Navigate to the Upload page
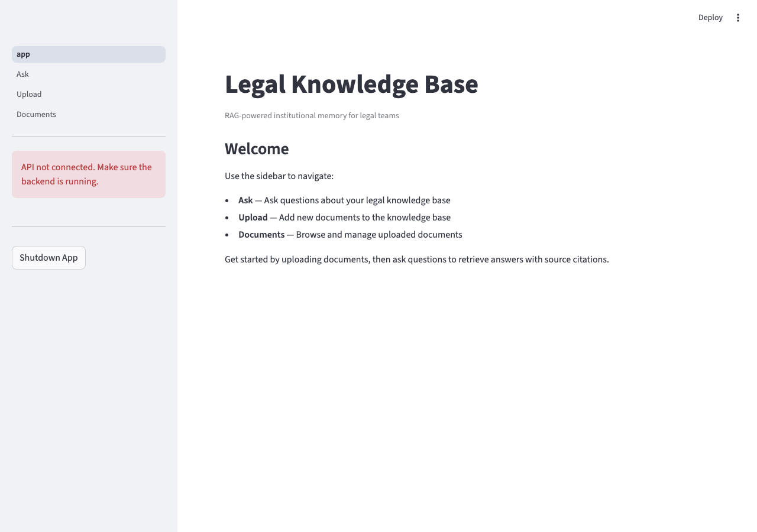This screenshot has height=532, width=757. (29, 94)
